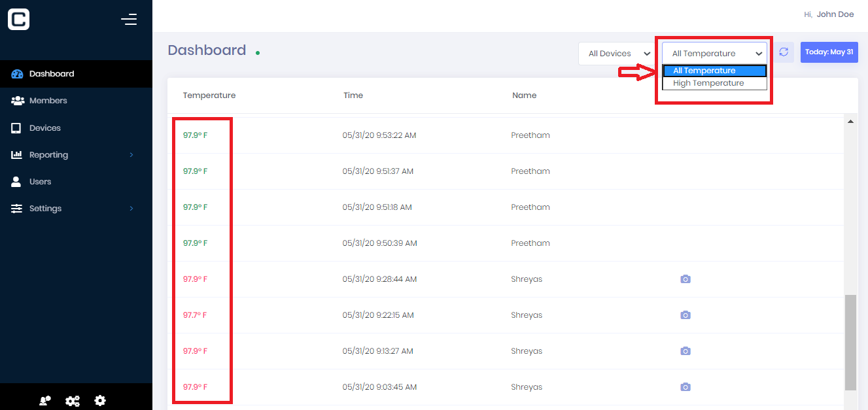Open the John Doe user profile
The width and height of the screenshot is (868, 410).
(x=835, y=14)
